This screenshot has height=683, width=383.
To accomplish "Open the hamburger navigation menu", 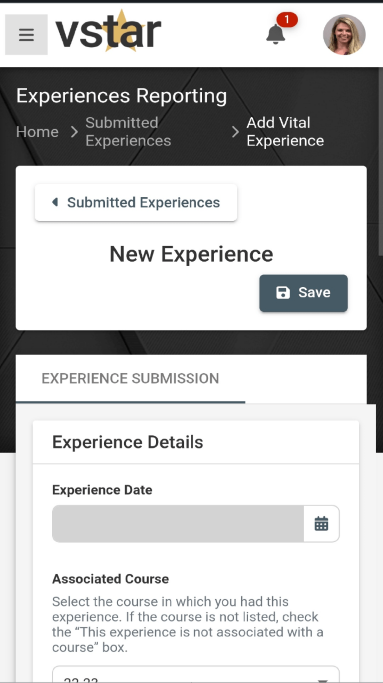I will tap(26, 34).
